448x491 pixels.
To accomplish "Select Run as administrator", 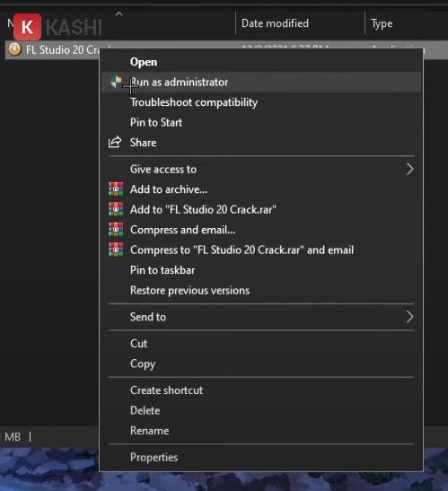I will pyautogui.click(x=261, y=82).
